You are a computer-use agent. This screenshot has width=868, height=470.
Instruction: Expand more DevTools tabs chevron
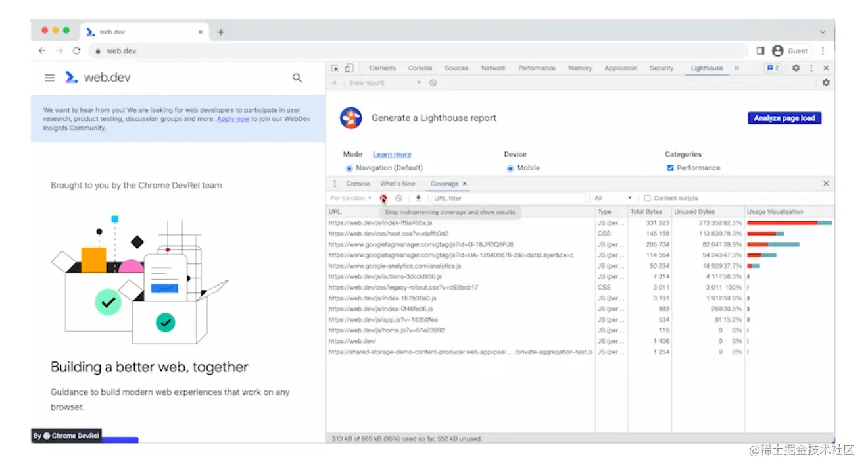coord(736,68)
